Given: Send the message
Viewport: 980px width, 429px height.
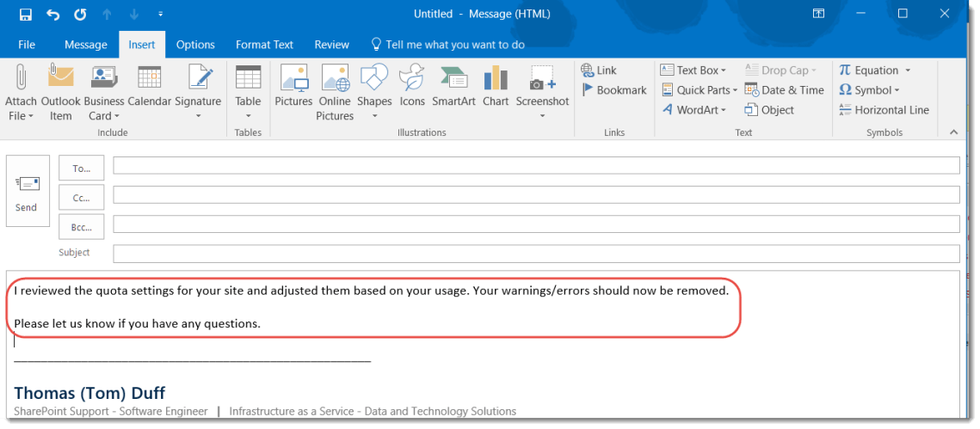Looking at the screenshot, I should [x=28, y=191].
